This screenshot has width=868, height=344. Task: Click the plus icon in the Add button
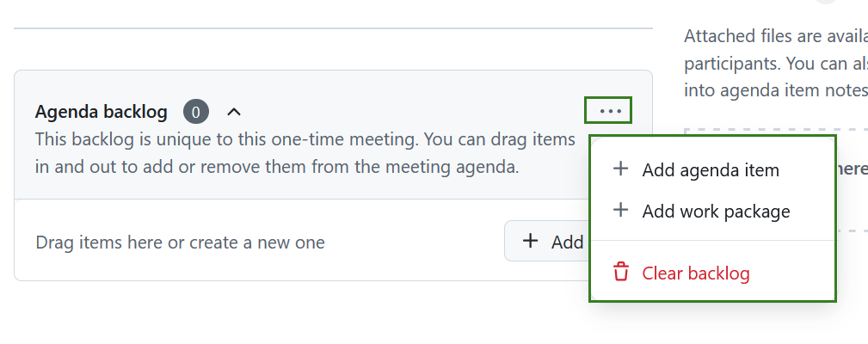click(531, 242)
